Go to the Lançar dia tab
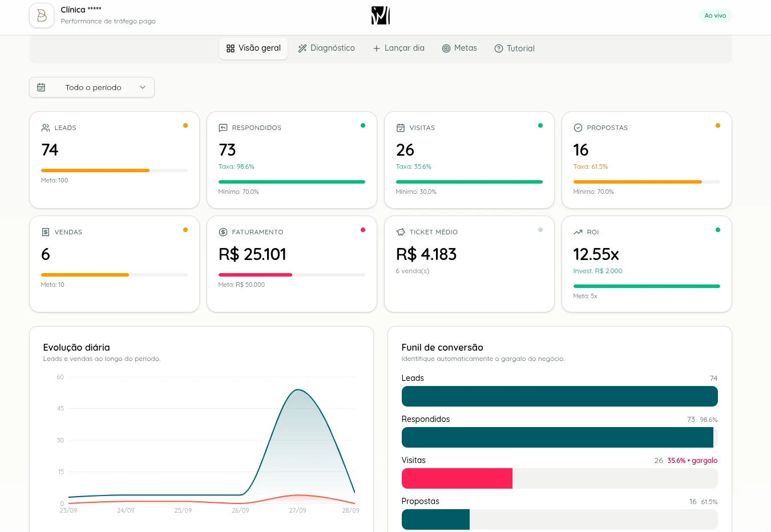The height and width of the screenshot is (532, 771). 399,48
